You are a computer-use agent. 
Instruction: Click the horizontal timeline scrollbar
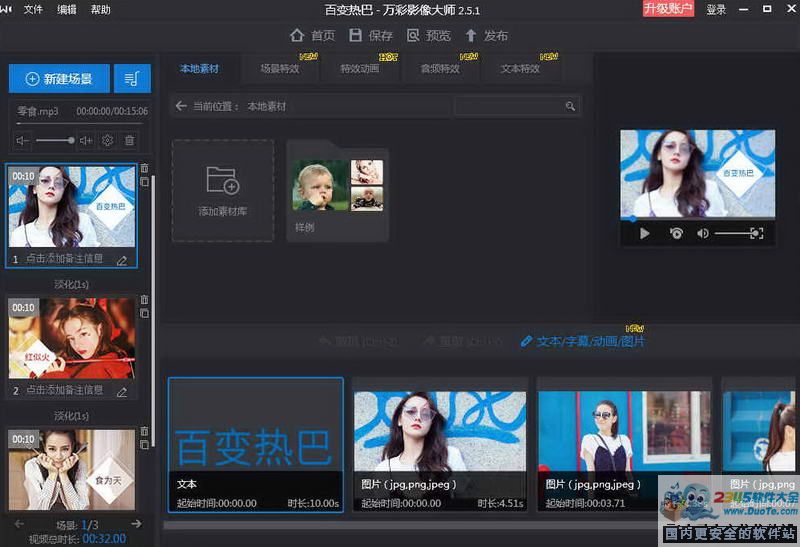pyautogui.click(x=410, y=525)
